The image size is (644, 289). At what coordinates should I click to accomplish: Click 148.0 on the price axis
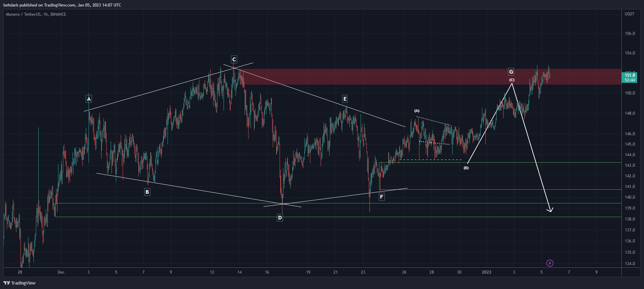coord(630,113)
